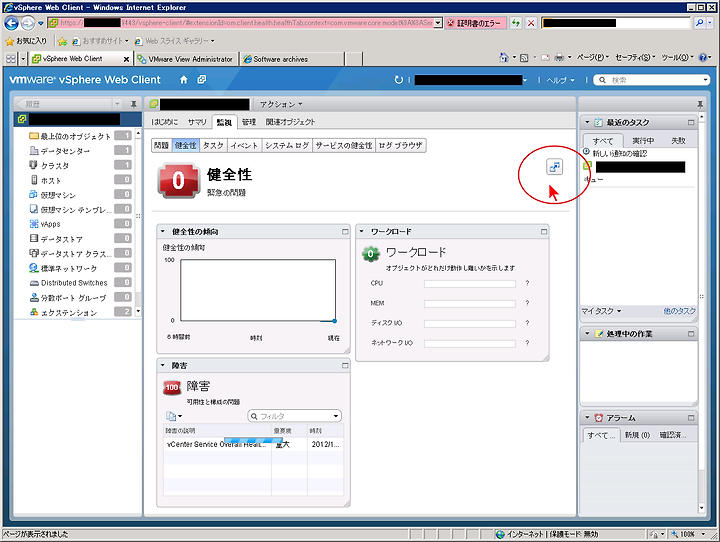Collapse the 障害 section
Image resolution: width=720 pixels, height=542 pixels.
(163, 366)
